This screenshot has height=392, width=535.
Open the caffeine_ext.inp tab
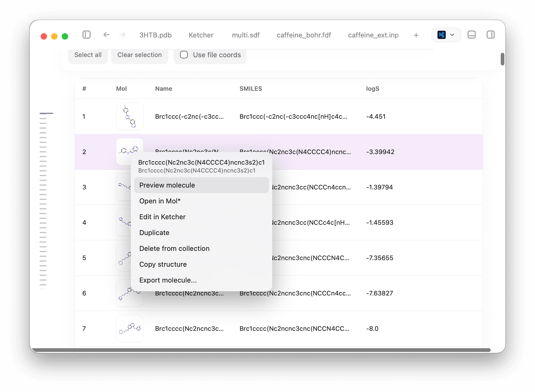[373, 35]
